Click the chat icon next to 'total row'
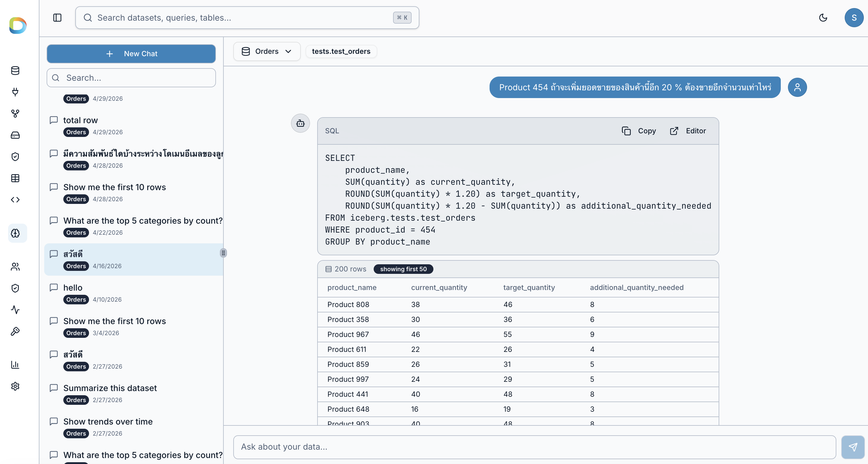The height and width of the screenshot is (464, 868). 54,120
